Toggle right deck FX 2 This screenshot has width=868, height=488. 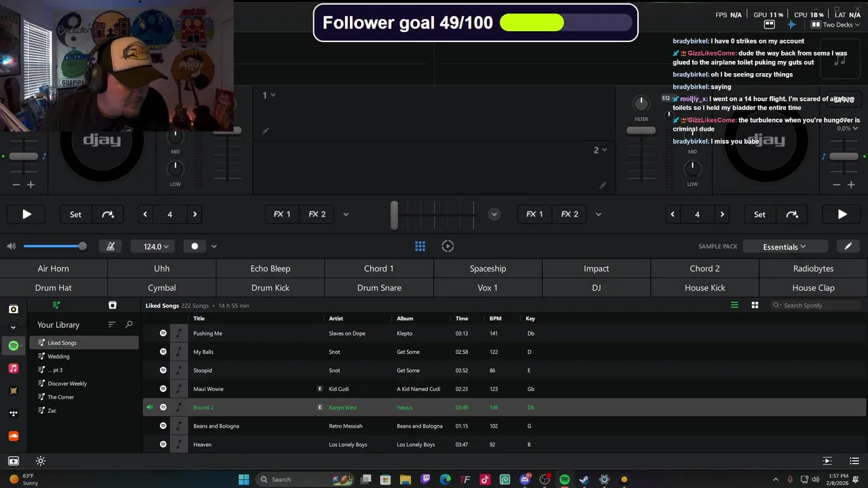click(x=570, y=214)
